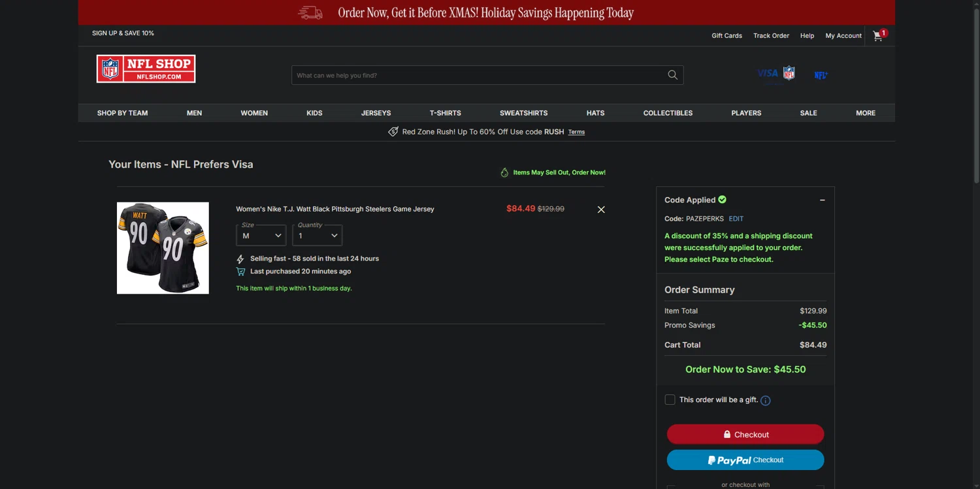Open Track Order link
This screenshot has height=489, width=980.
[x=772, y=36]
